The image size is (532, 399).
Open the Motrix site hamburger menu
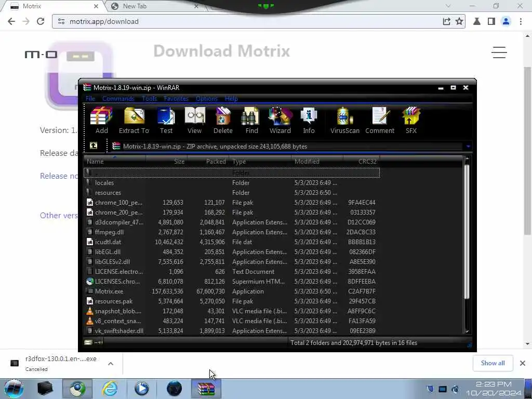click(499, 52)
